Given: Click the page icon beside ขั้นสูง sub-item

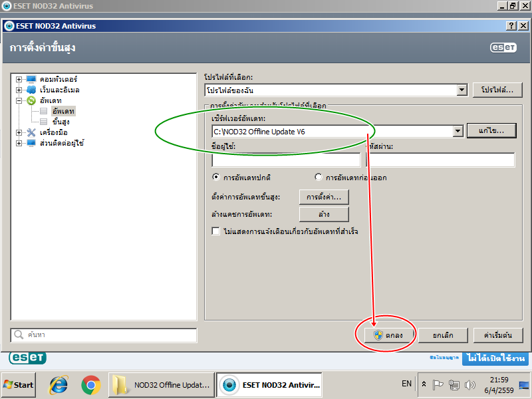Looking at the screenshot, I should 44,122.
